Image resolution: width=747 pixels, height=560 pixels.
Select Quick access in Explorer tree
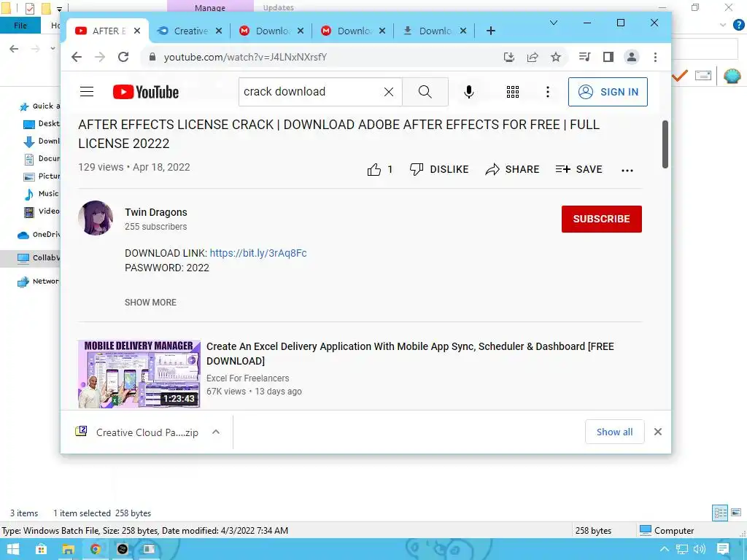pyautogui.click(x=39, y=106)
